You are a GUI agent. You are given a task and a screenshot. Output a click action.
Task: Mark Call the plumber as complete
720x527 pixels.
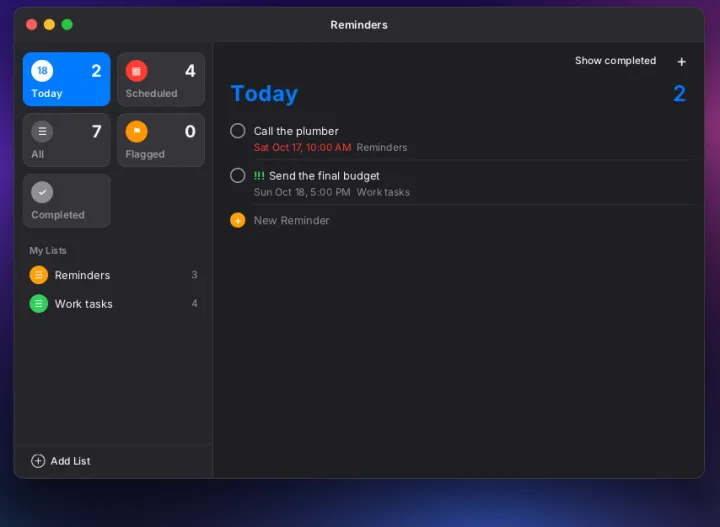coord(237,131)
